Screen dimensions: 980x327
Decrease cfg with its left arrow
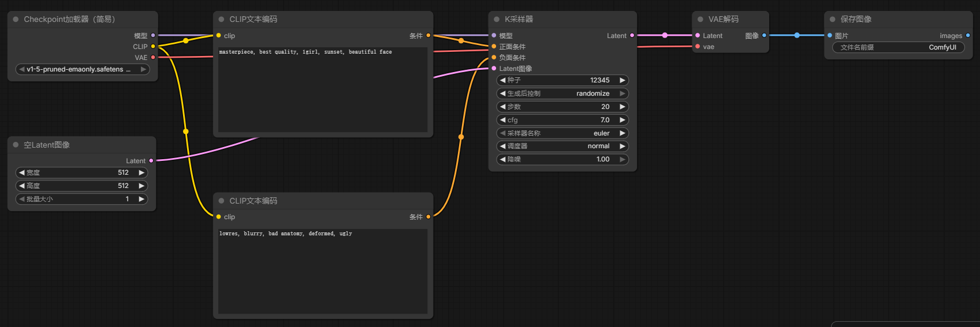[502, 120]
